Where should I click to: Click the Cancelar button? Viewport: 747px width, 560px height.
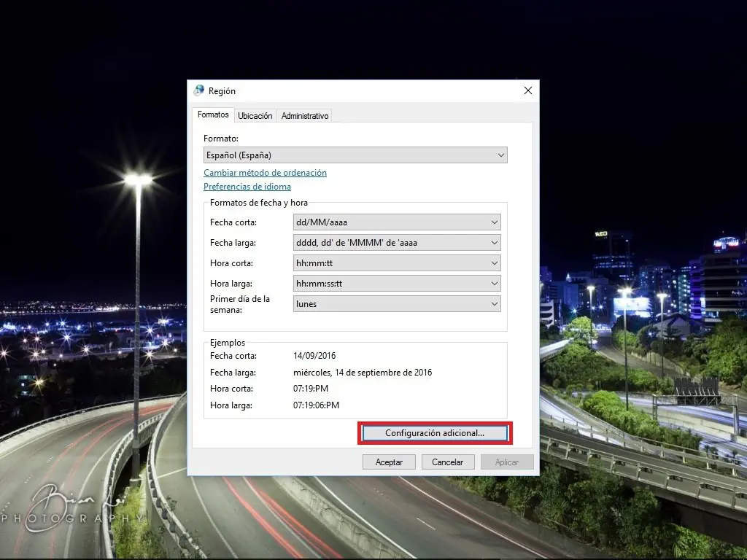tap(448, 462)
